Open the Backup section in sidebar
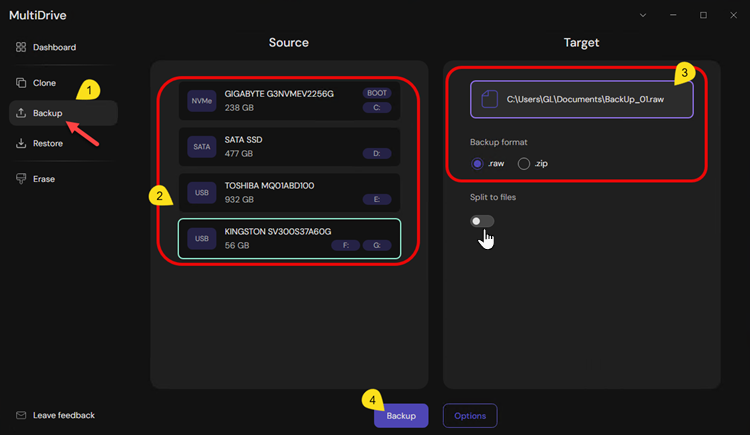Viewport: 750px width, 435px height. pos(48,113)
